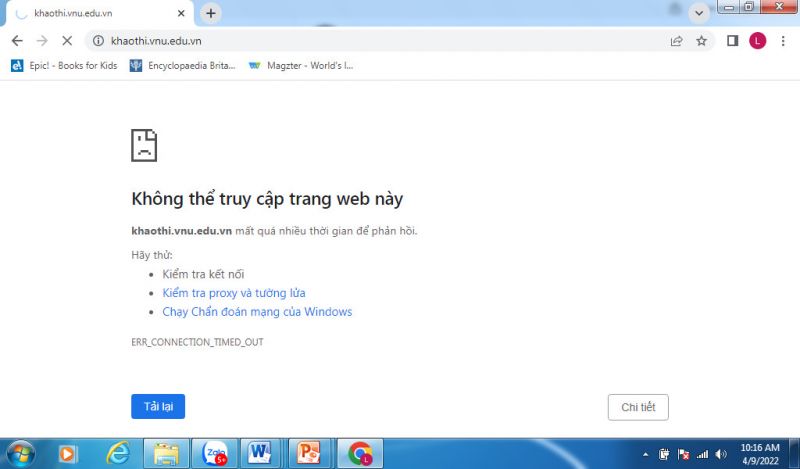Viewport: 800px width, 469px height.
Task: Open the Chrome profile avatar 'L'
Action: [x=757, y=41]
